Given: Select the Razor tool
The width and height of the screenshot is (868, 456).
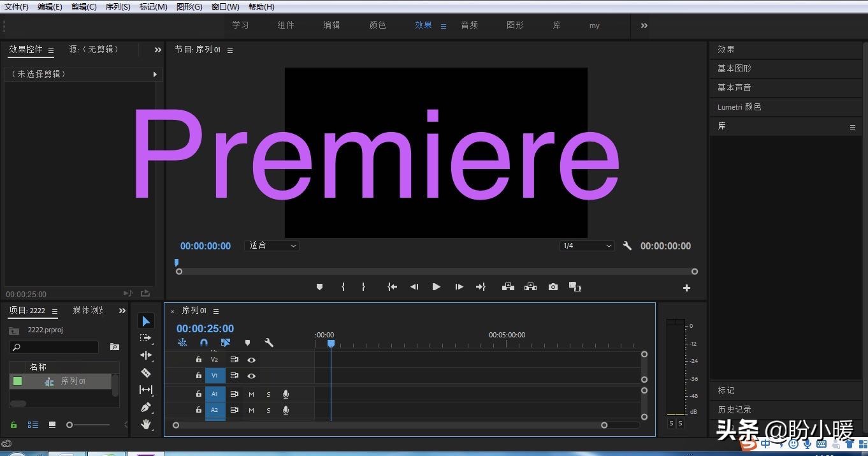Looking at the screenshot, I should point(146,372).
